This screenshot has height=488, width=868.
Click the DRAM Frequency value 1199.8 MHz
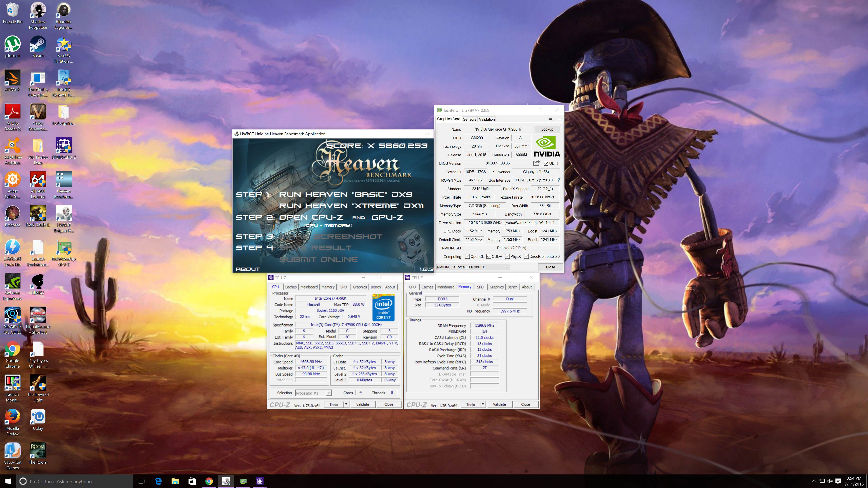(x=484, y=326)
